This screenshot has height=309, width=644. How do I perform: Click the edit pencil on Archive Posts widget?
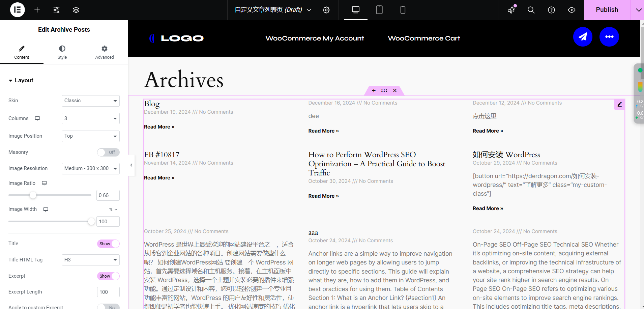point(619,104)
